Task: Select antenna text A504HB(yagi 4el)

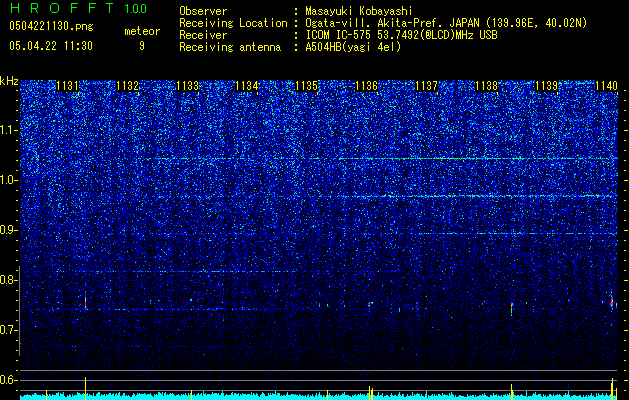Action: coord(353,47)
